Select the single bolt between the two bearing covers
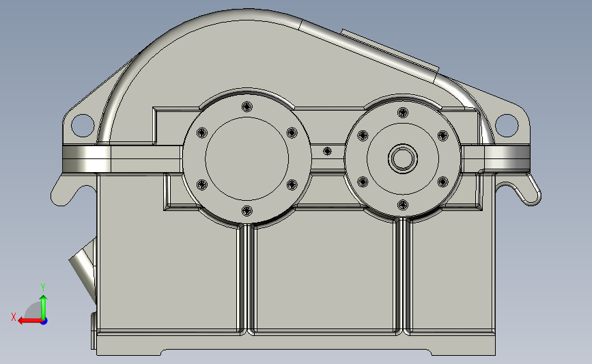The width and height of the screenshot is (592, 364). [x=327, y=151]
